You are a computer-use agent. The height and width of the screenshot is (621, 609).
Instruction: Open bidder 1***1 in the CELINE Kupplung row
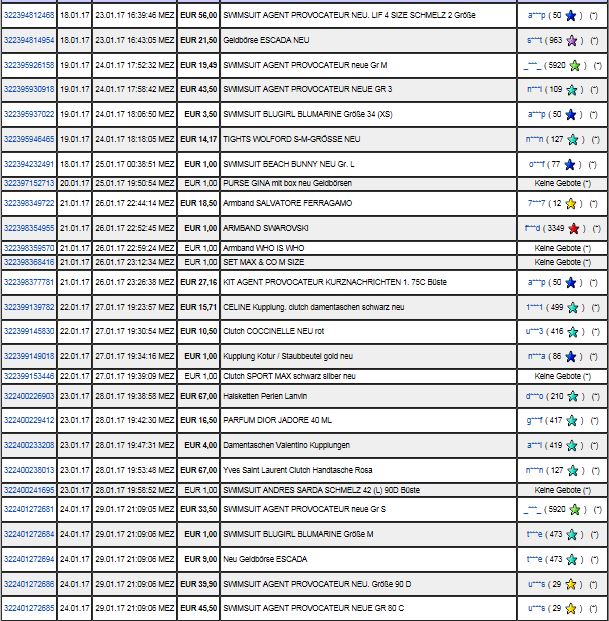tap(534, 307)
